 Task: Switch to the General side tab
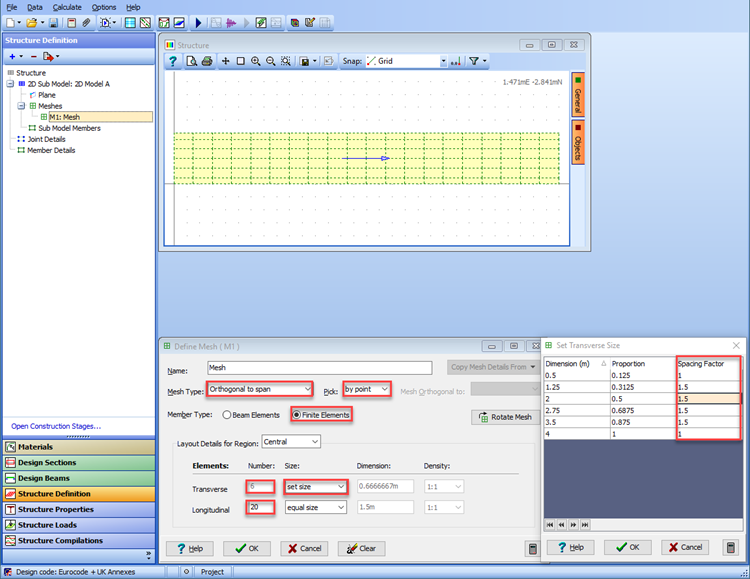578,94
